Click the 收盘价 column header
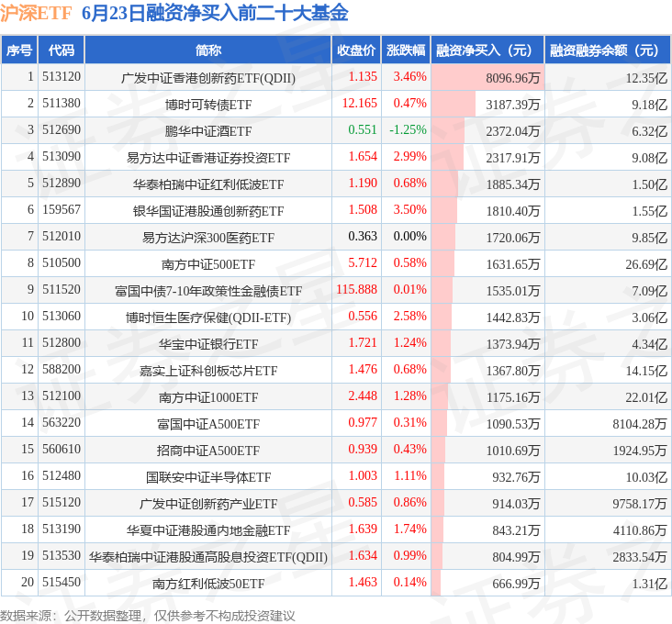 coord(356,50)
